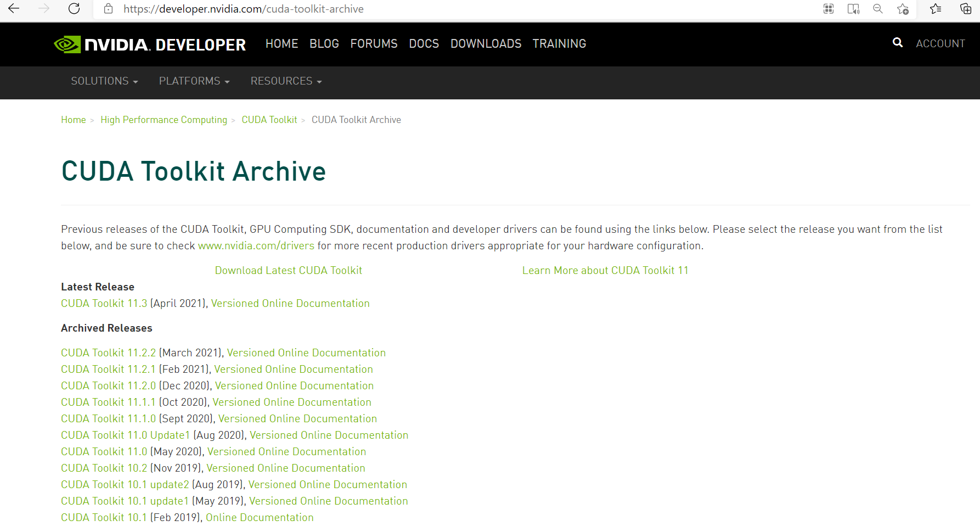
Task: Click the NVIDIA site search magnifier
Action: pyautogui.click(x=898, y=43)
